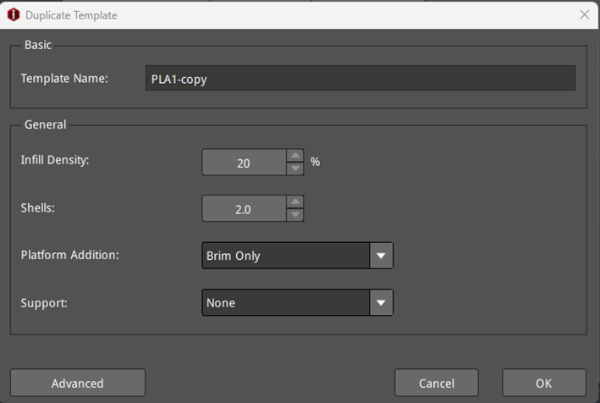The image size is (600, 403).
Task: Click the FlashPrint app icon in title bar
Action: tap(13, 15)
